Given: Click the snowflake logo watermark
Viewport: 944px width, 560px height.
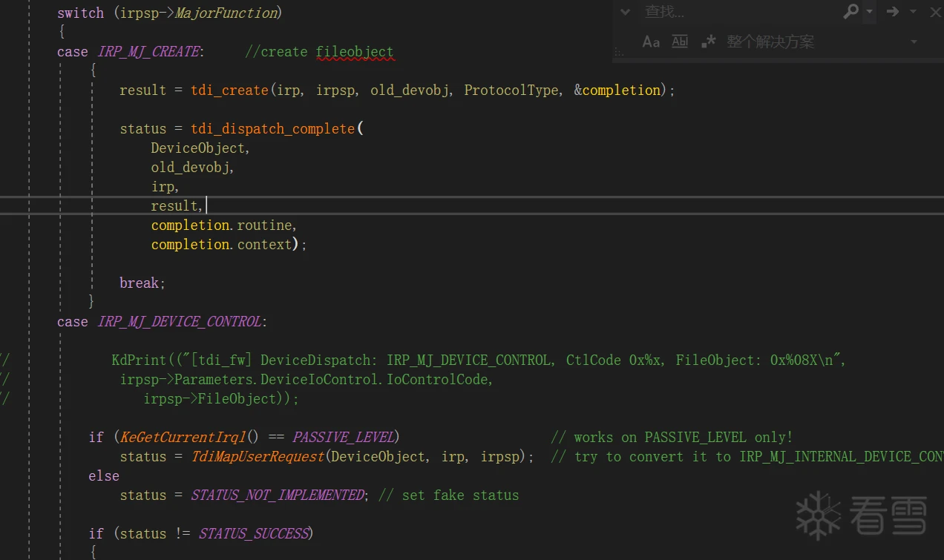Looking at the screenshot, I should 818,515.
